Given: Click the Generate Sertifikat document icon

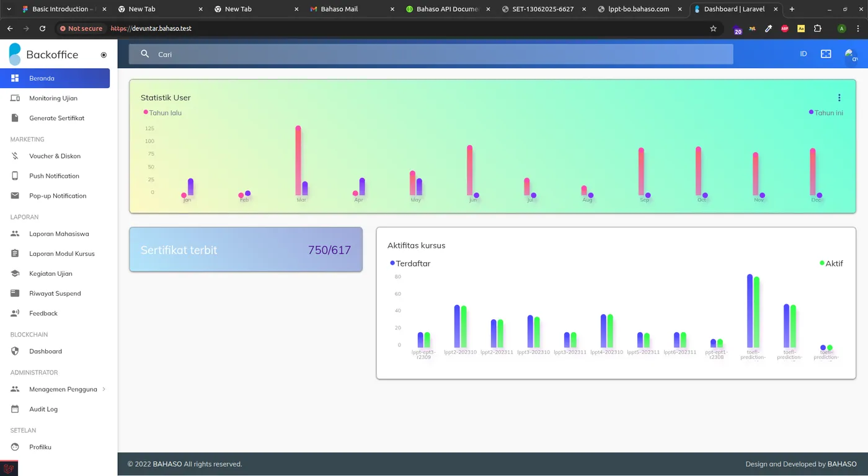Looking at the screenshot, I should pyautogui.click(x=15, y=118).
